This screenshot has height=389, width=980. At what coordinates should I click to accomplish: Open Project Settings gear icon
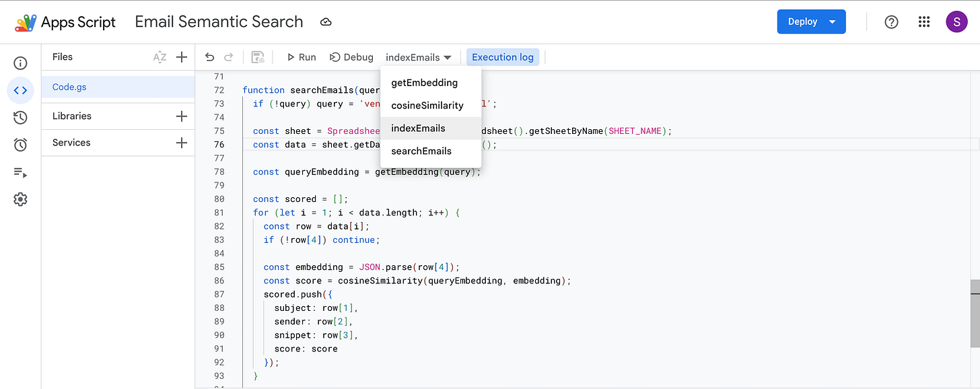point(20,199)
